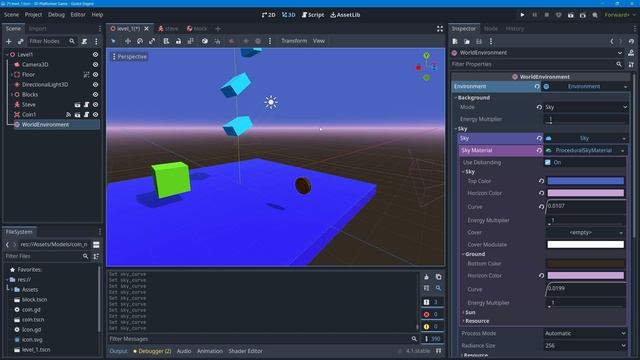Viewport: 640px width, 360px height.
Task: Toggle visibility of Coin1 node
Action: tap(96, 115)
